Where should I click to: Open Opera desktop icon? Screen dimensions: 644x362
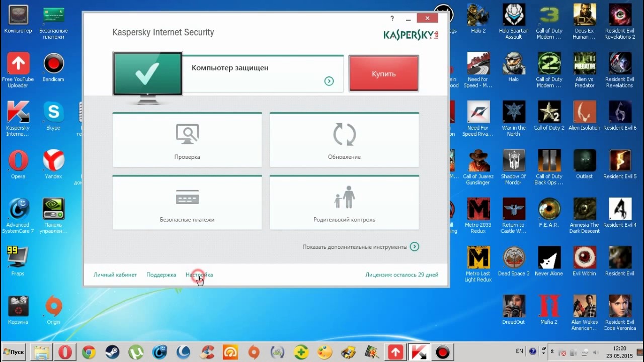click(18, 164)
